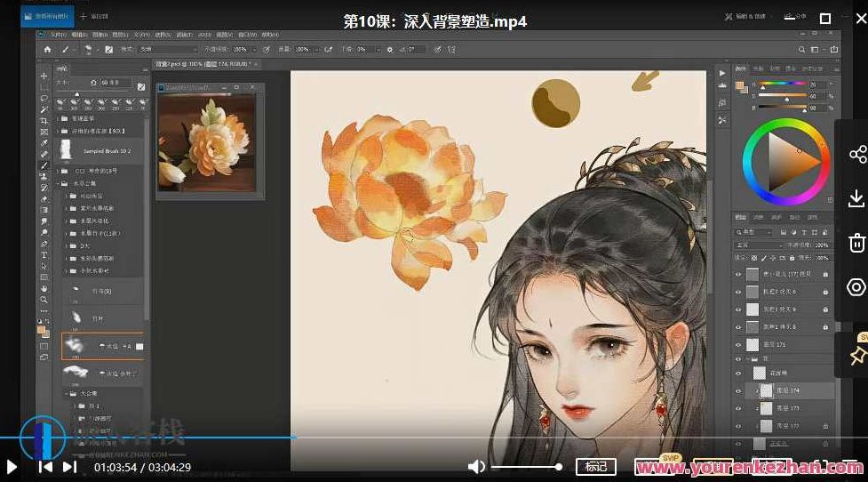This screenshot has height=482, width=868.
Task: Open the Actions panel play icon
Action: pos(722,73)
